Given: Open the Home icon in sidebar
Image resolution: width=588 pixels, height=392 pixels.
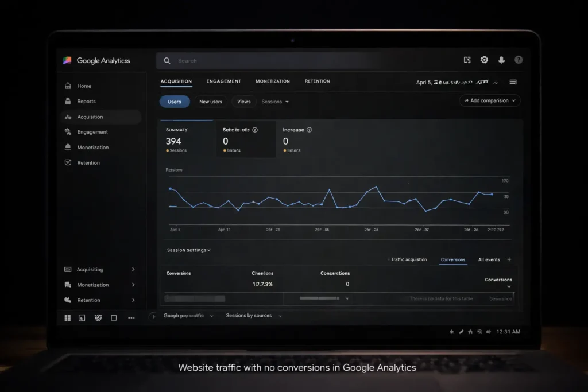Looking at the screenshot, I should (68, 86).
